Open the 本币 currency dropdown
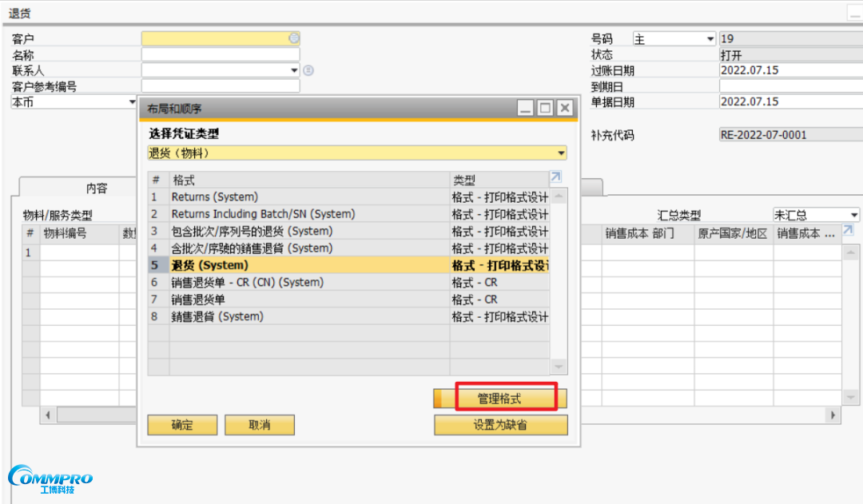863x504 pixels. pyautogui.click(x=133, y=102)
